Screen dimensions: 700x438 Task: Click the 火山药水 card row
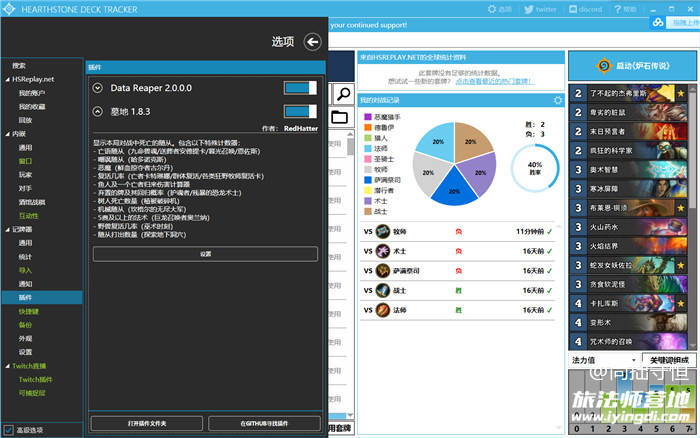(628, 227)
